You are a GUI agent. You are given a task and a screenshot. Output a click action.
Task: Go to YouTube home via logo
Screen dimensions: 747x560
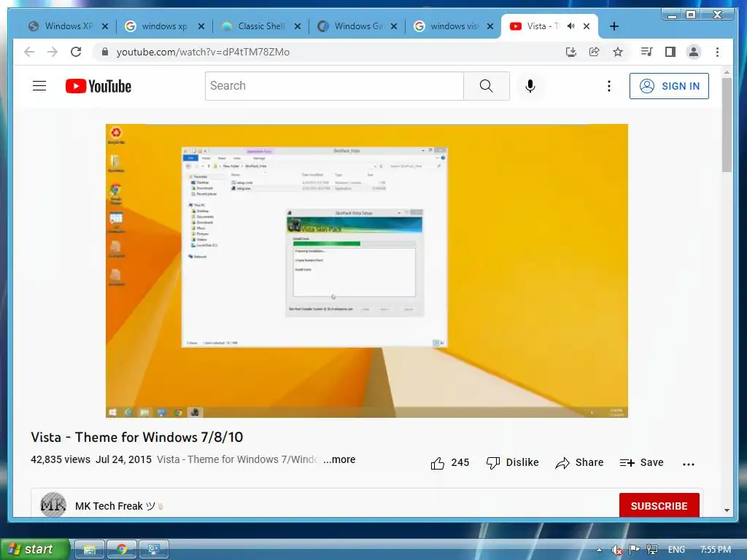tap(98, 86)
